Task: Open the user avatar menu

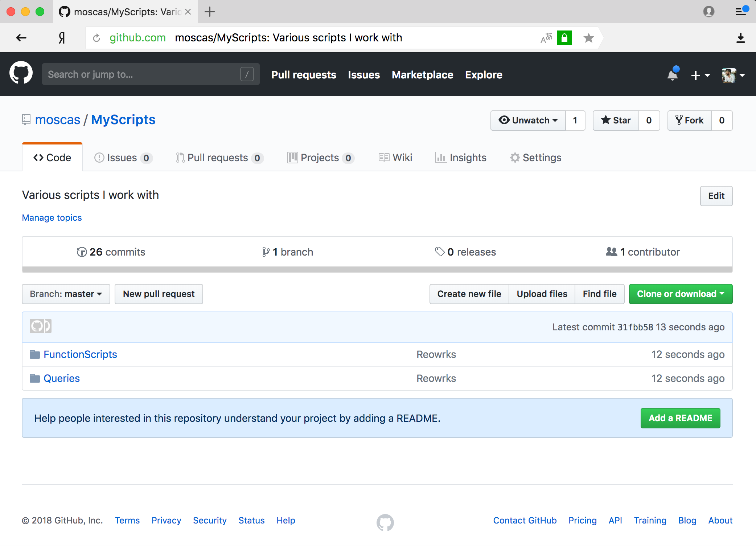Action: pyautogui.click(x=733, y=75)
